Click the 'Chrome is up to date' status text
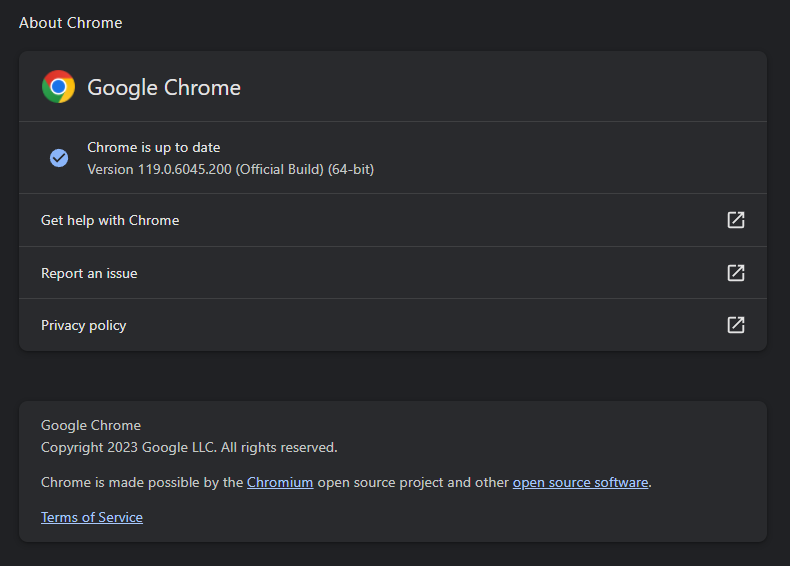Screen dimensions: 790x566 pyautogui.click(x=153, y=147)
